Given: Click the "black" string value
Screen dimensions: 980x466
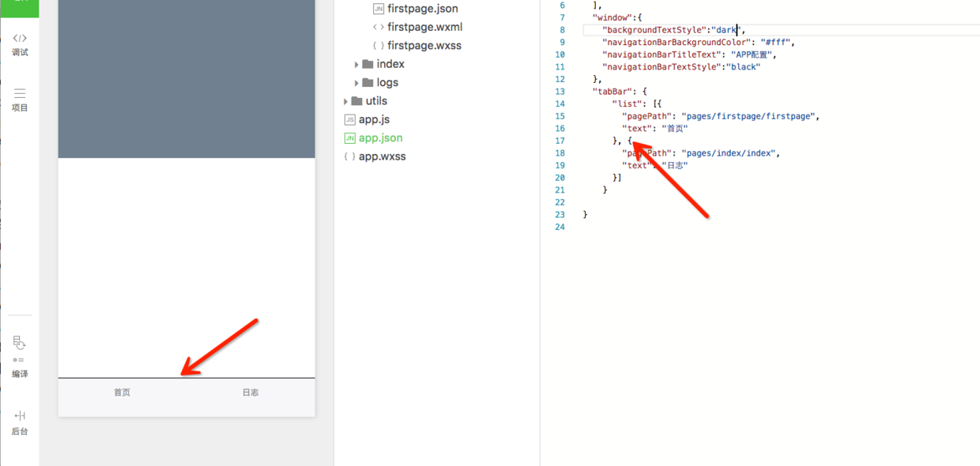Looking at the screenshot, I should click(x=743, y=67).
